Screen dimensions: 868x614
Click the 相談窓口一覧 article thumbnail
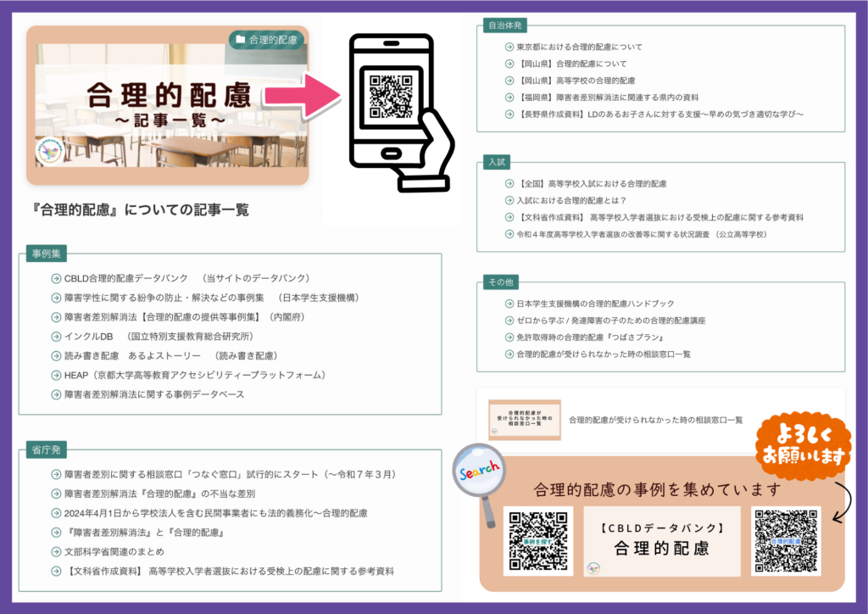click(525, 420)
